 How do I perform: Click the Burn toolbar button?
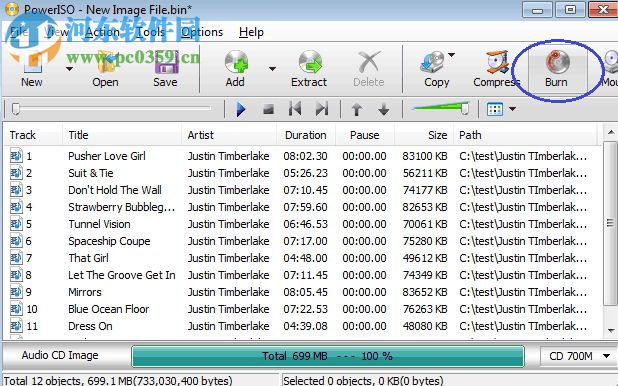[x=557, y=69]
